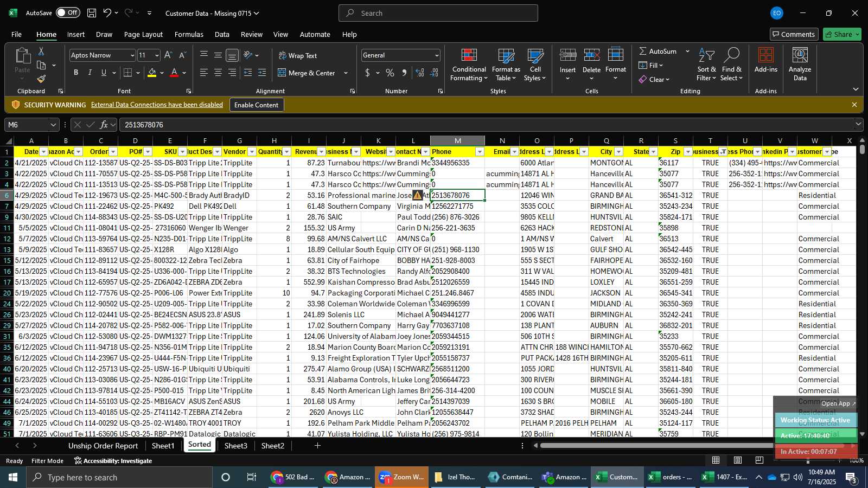Apply the yellow fill color

[152, 73]
